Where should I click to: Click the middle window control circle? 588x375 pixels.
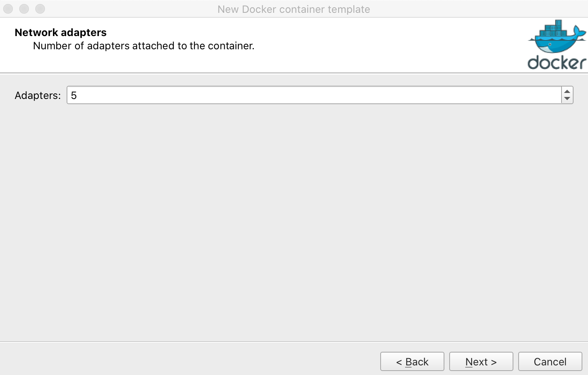24,8
